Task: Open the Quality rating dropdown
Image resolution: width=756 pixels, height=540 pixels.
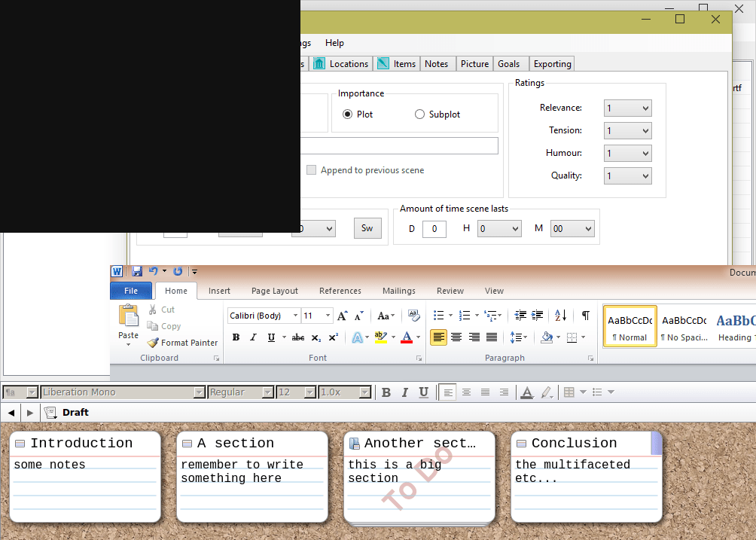Action: click(628, 176)
